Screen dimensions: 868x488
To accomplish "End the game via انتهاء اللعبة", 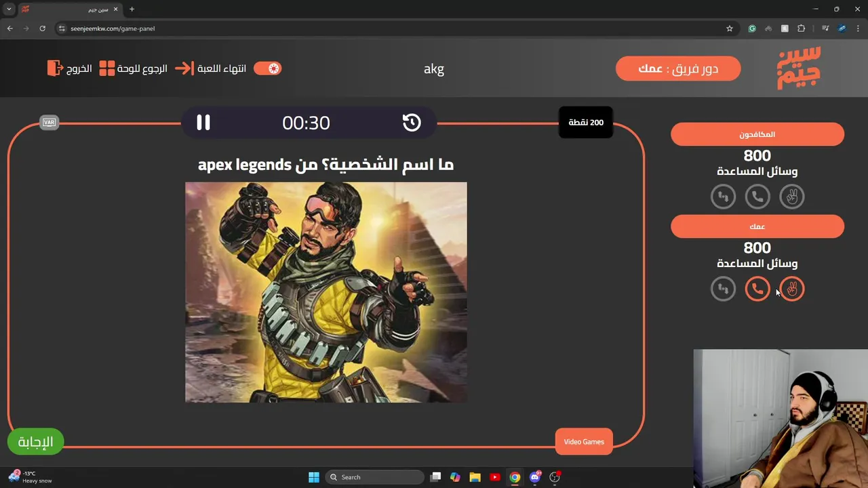I will [x=210, y=68].
